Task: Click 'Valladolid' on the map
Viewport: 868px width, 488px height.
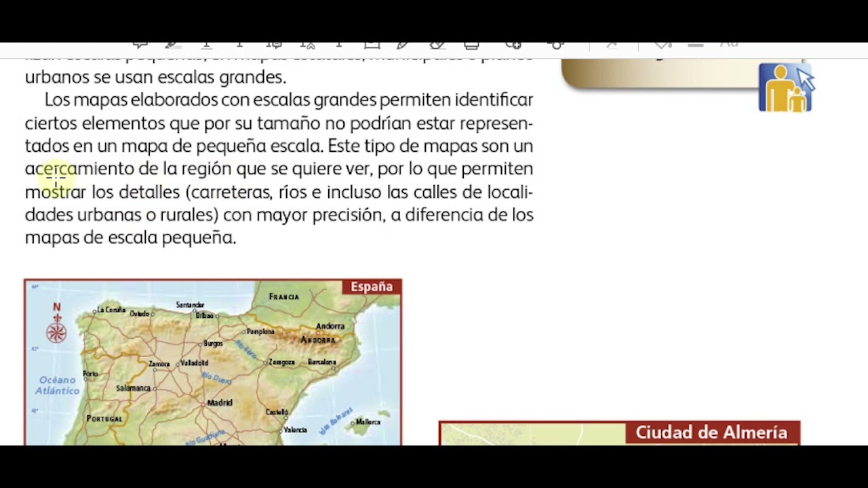Action: pyautogui.click(x=194, y=363)
